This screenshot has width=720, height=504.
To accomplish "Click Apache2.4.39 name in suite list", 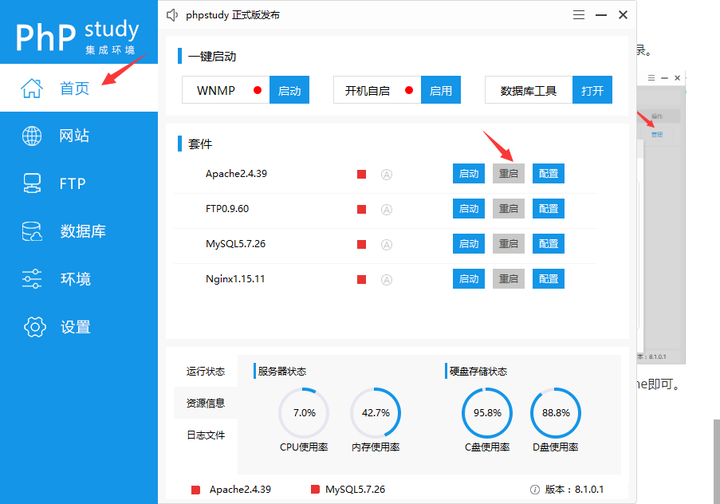I will [x=236, y=174].
